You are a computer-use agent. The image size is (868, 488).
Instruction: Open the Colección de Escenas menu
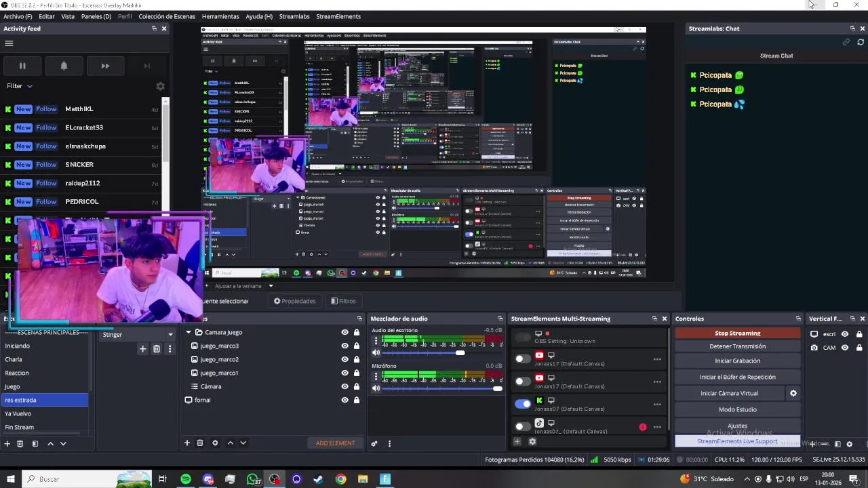pyautogui.click(x=167, y=16)
